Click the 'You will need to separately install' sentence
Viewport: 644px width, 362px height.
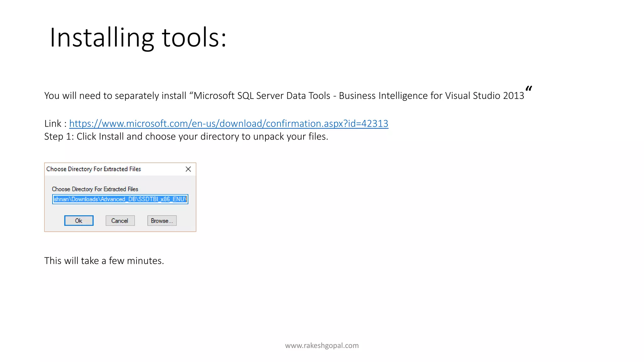click(288, 94)
